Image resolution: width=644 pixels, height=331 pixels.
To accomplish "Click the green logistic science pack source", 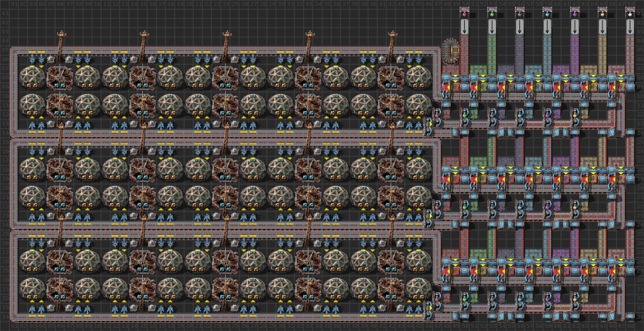I will pyautogui.click(x=492, y=13).
